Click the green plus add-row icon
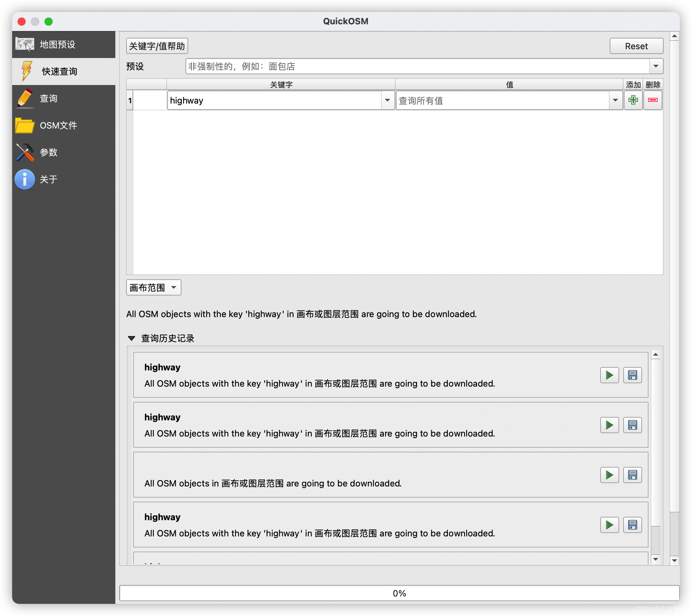 tap(633, 100)
